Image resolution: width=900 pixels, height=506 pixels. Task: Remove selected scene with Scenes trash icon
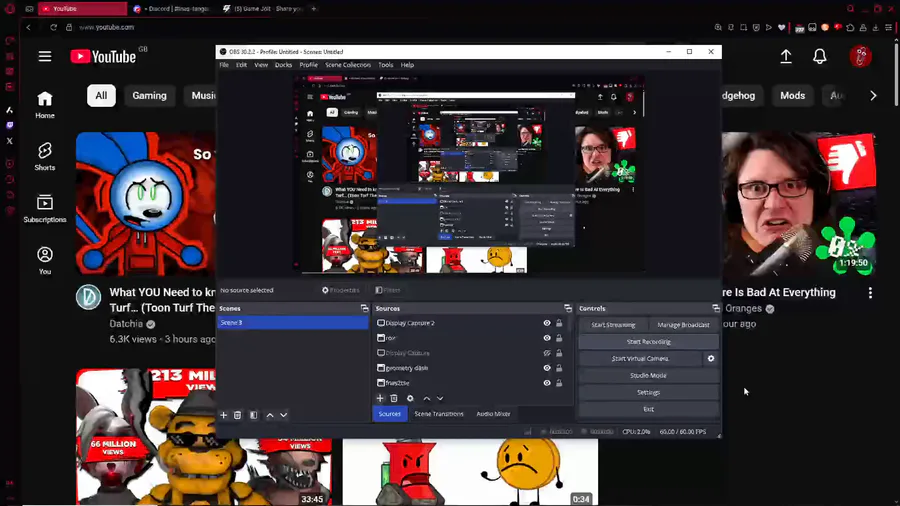[238, 415]
